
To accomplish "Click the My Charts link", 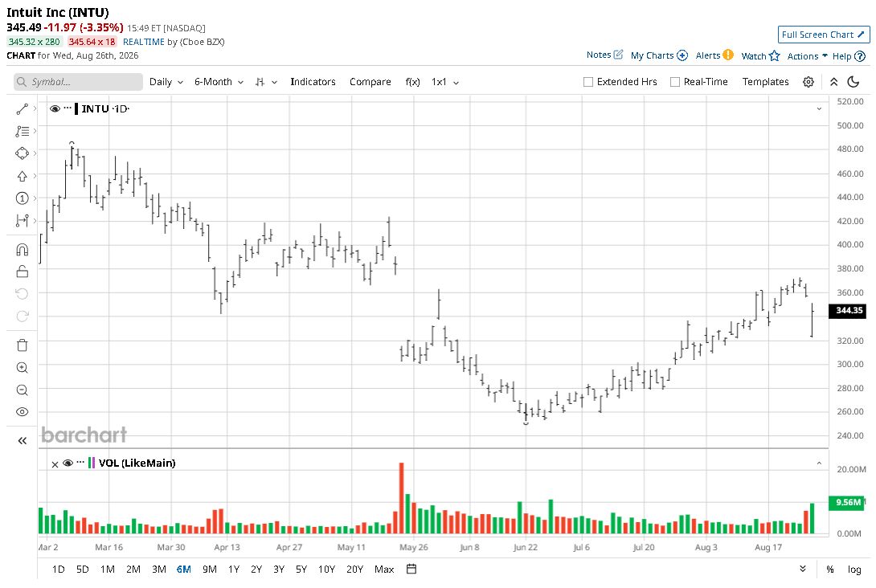I will click(x=652, y=55).
